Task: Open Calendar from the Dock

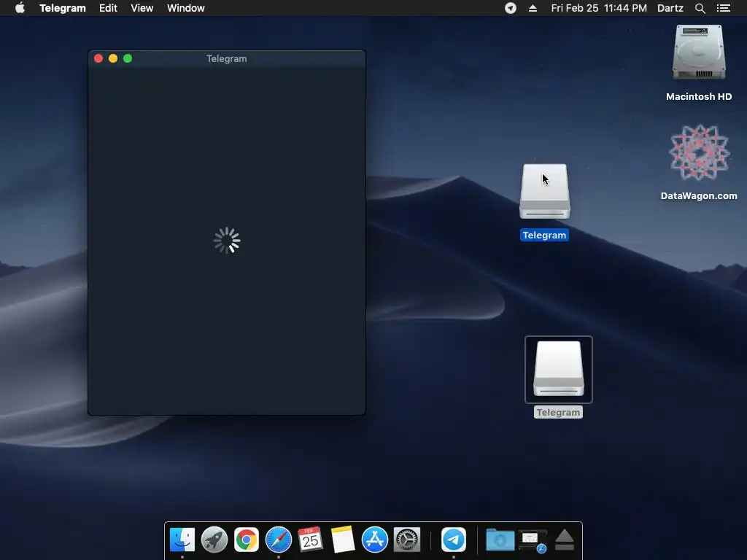Action: 310,540
